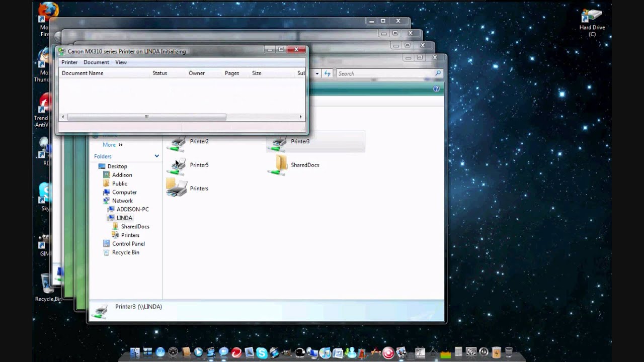The width and height of the screenshot is (644, 362).
Task: Select the Printer3 network printer icon
Action: coord(277,142)
